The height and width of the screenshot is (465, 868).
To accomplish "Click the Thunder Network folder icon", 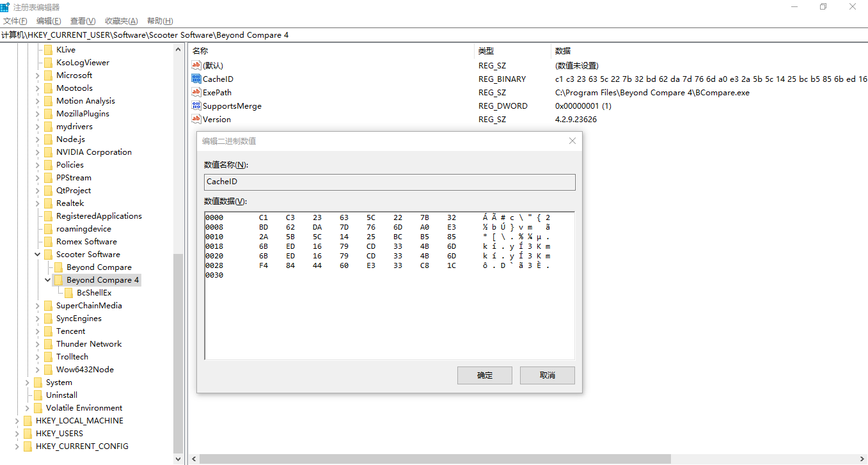I will click(x=49, y=344).
